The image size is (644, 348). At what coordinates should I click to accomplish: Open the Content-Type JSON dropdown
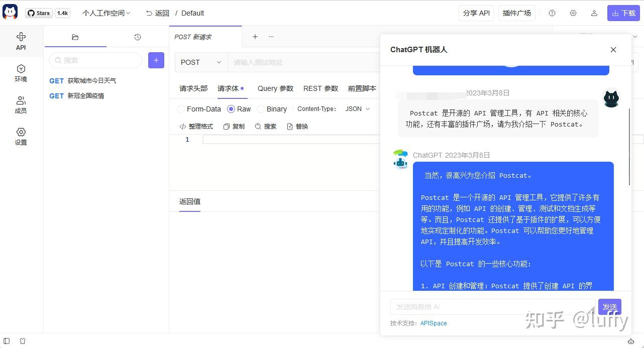click(357, 108)
